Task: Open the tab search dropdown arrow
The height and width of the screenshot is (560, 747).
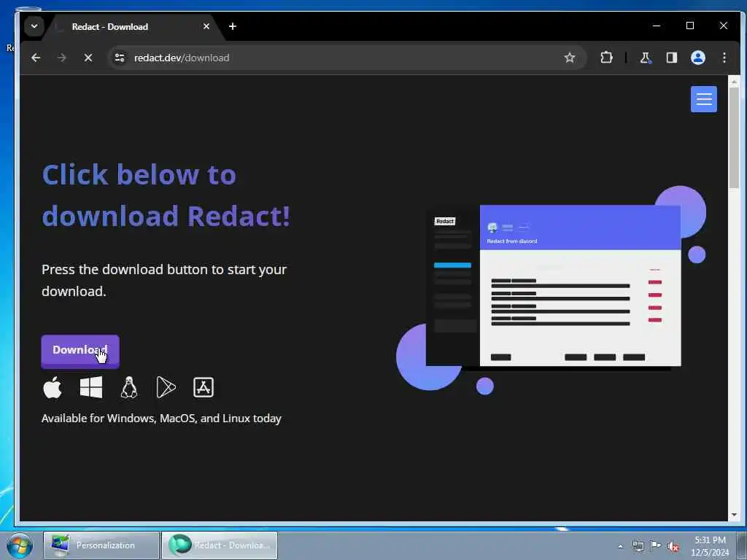Action: [34, 26]
